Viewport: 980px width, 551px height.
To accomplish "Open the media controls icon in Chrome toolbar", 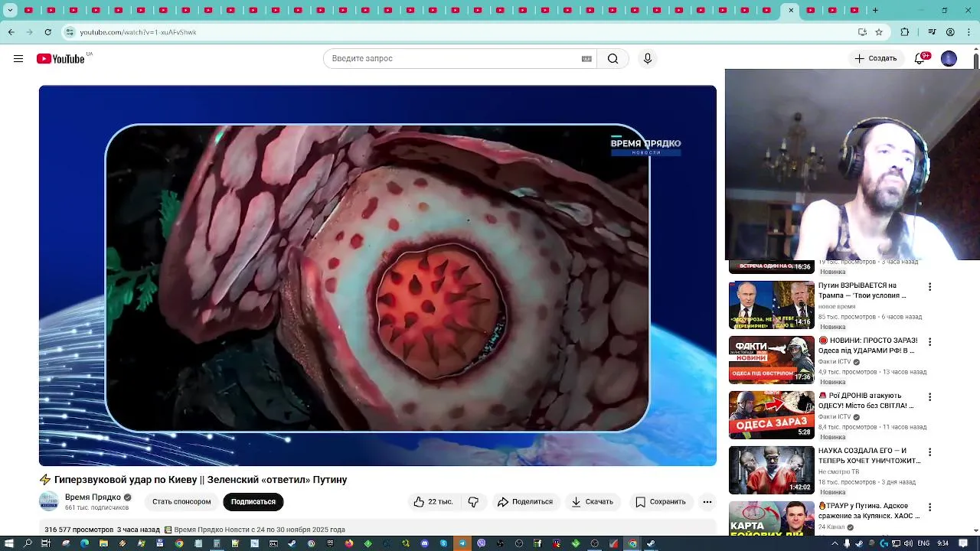I will click(x=932, y=32).
